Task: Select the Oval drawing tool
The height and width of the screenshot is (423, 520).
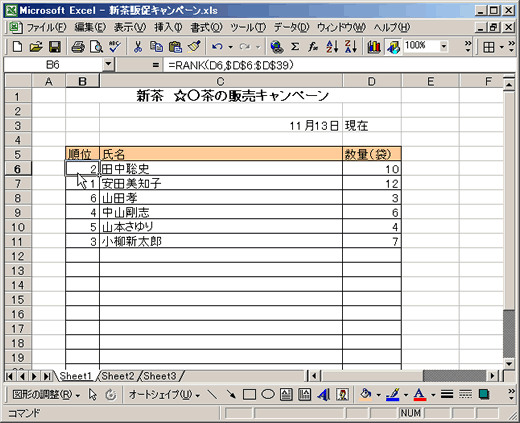Action: click(268, 395)
